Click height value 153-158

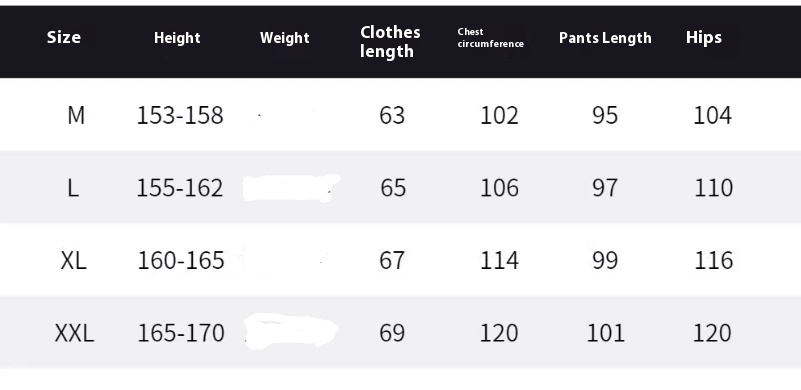tap(180, 116)
